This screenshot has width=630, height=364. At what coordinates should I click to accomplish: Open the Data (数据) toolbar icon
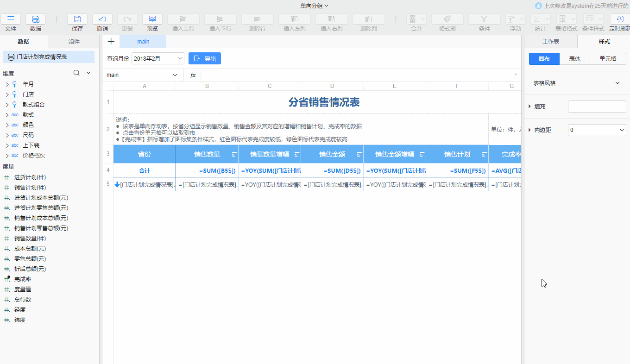click(x=36, y=19)
